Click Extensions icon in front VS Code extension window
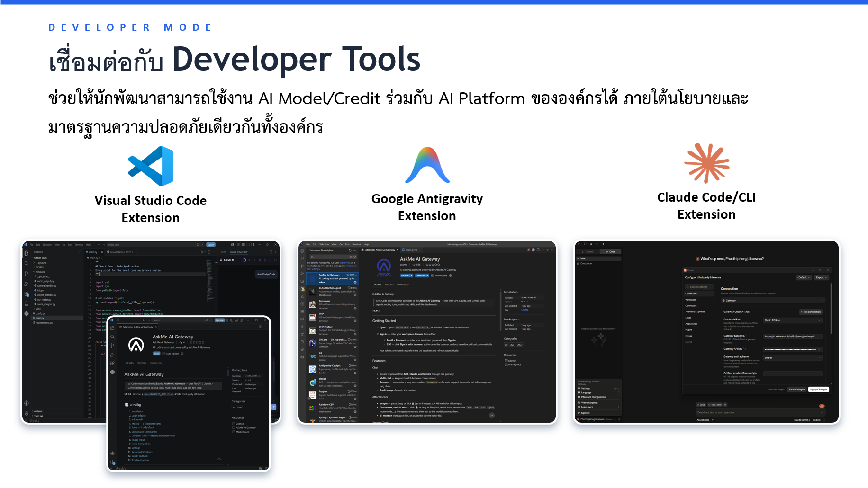Image resolution: width=868 pixels, height=488 pixels. [x=112, y=363]
